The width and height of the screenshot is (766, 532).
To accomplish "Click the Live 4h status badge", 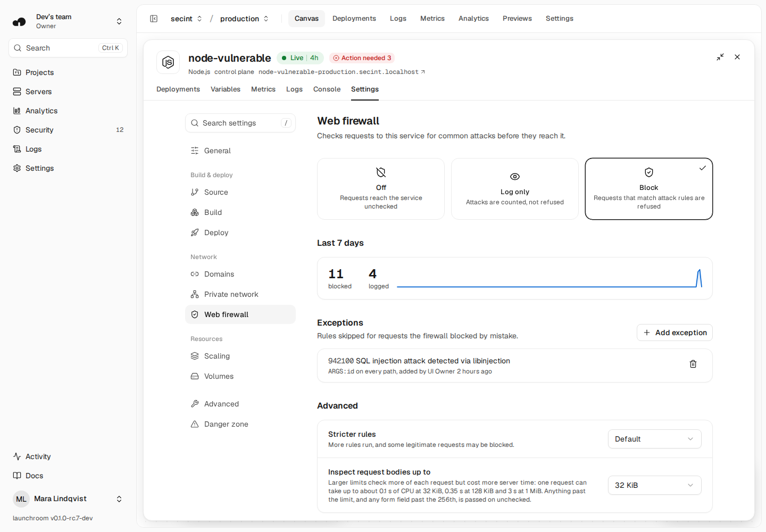I will tap(300, 58).
